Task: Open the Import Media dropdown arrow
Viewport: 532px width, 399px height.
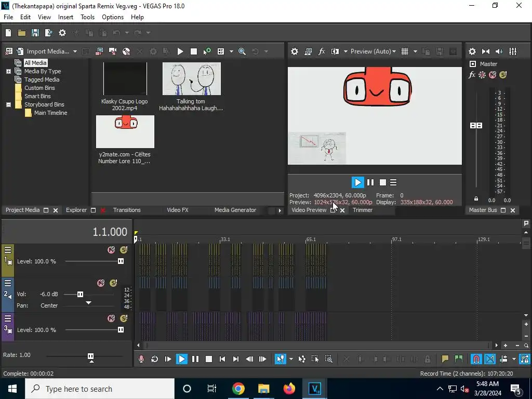Action: tap(75, 51)
